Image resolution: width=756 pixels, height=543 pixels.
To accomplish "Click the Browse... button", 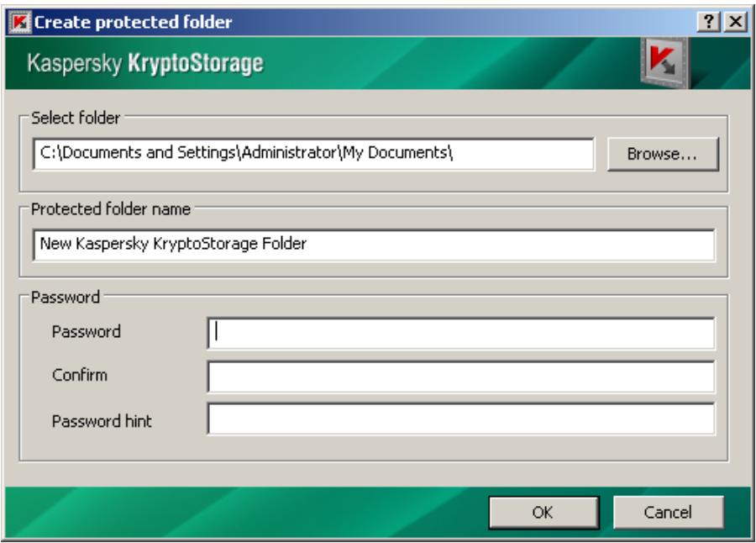I will [x=663, y=154].
